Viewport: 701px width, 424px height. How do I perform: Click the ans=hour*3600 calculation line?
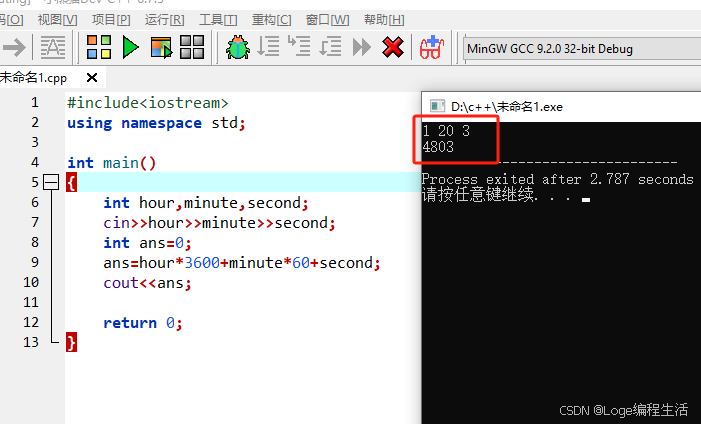(241, 263)
